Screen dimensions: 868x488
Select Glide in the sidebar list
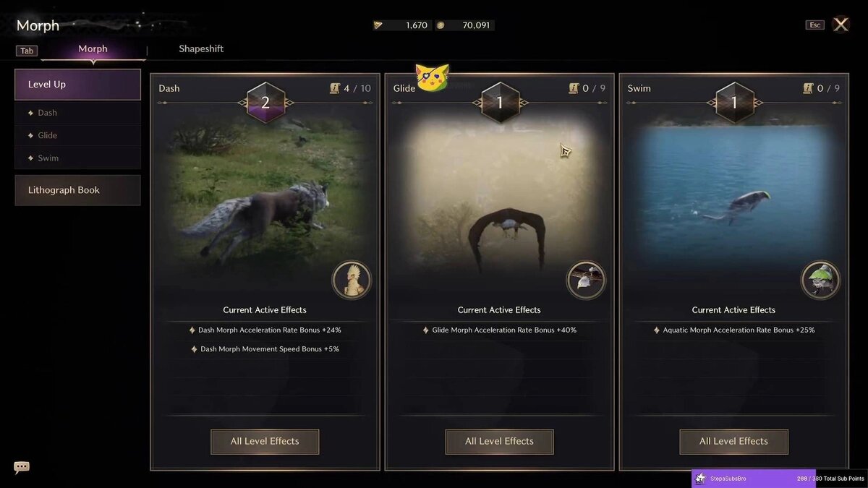(77, 135)
